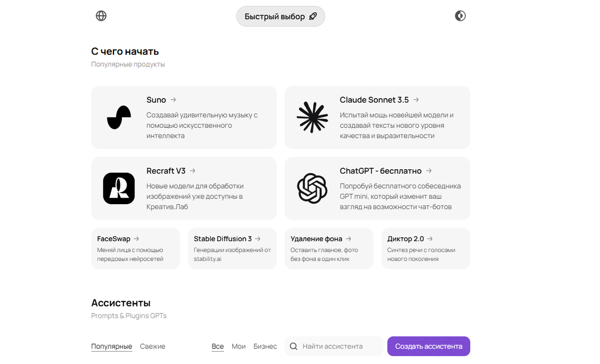
Task: Open the Быстрый выбор quick select button
Action: click(x=280, y=16)
